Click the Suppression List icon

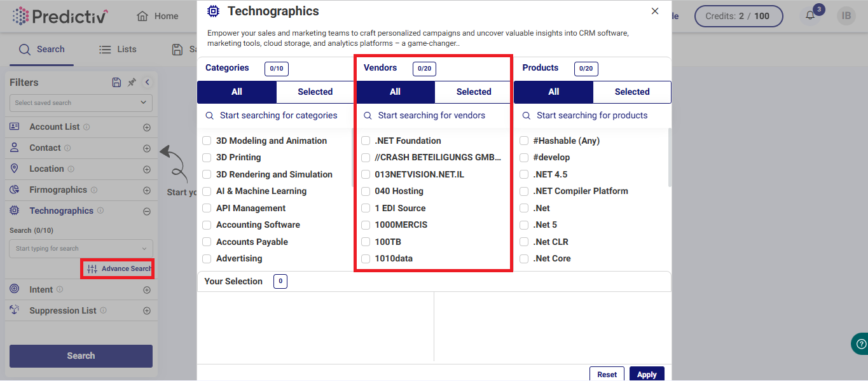pyautogui.click(x=15, y=310)
